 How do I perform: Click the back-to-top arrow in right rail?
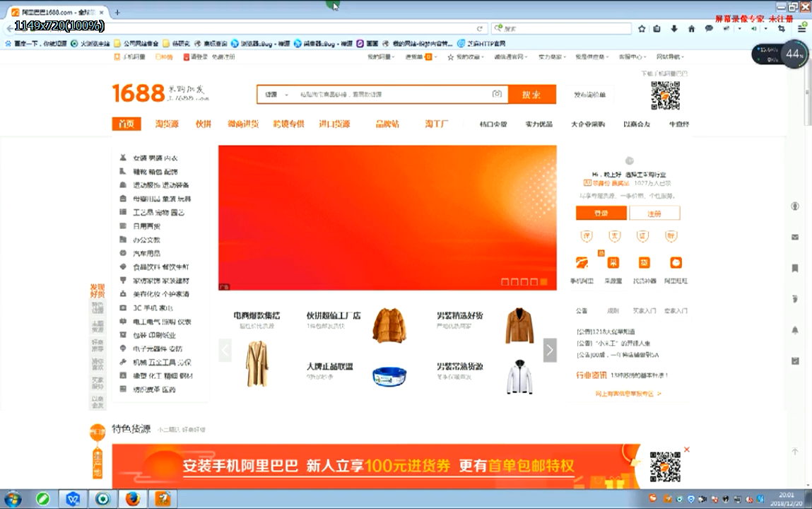795,452
